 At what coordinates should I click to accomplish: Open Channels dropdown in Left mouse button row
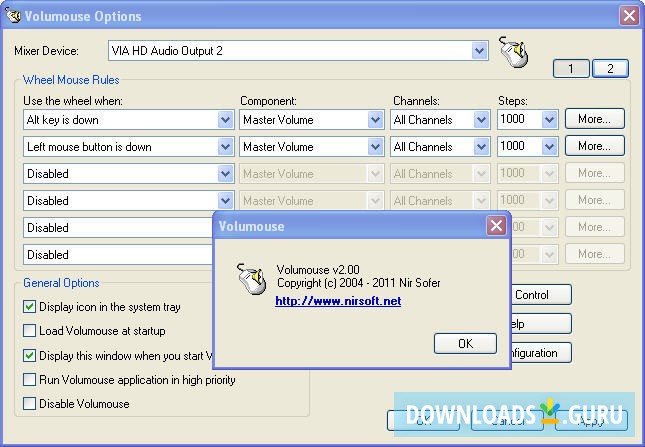pyautogui.click(x=481, y=147)
